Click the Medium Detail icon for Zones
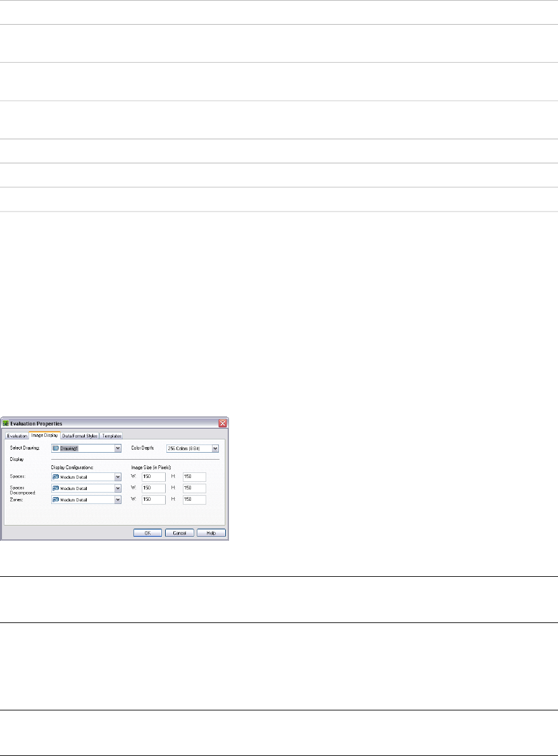558x756 pixels. [x=56, y=500]
